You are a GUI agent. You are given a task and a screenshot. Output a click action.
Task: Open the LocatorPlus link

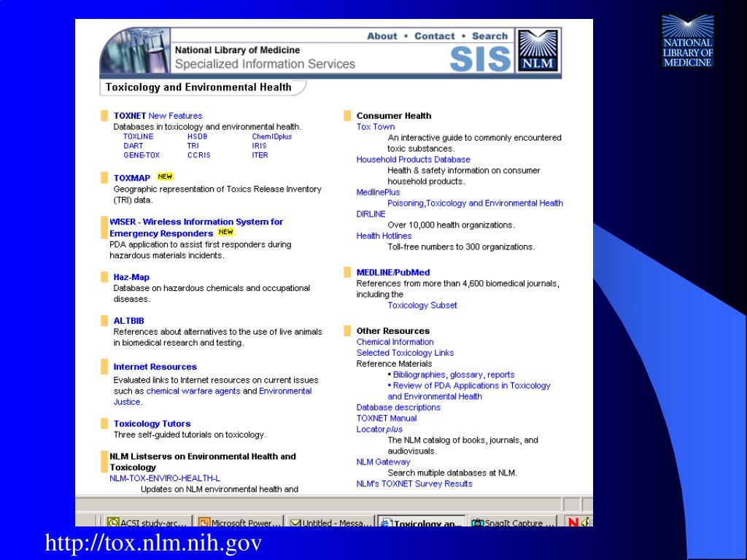[x=379, y=429]
